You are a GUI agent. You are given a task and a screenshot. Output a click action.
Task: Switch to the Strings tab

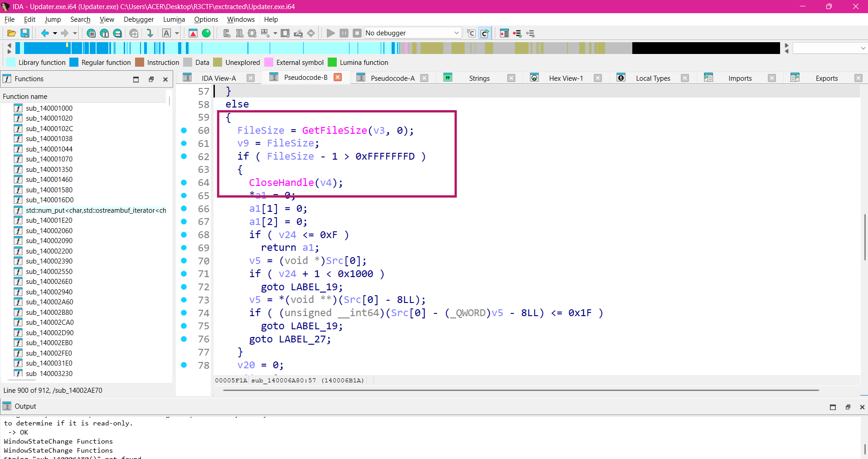(479, 78)
